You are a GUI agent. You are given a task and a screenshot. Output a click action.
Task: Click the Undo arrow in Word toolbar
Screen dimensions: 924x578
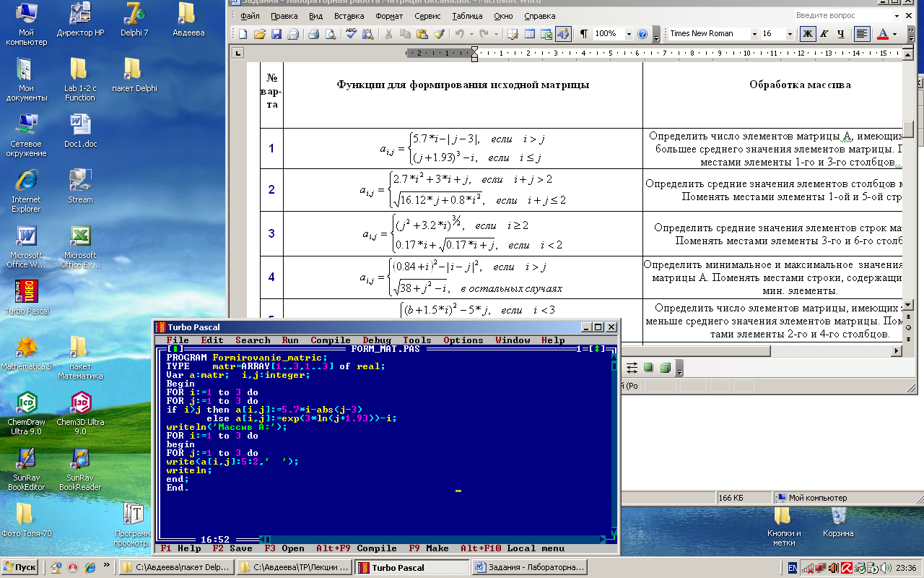point(459,34)
